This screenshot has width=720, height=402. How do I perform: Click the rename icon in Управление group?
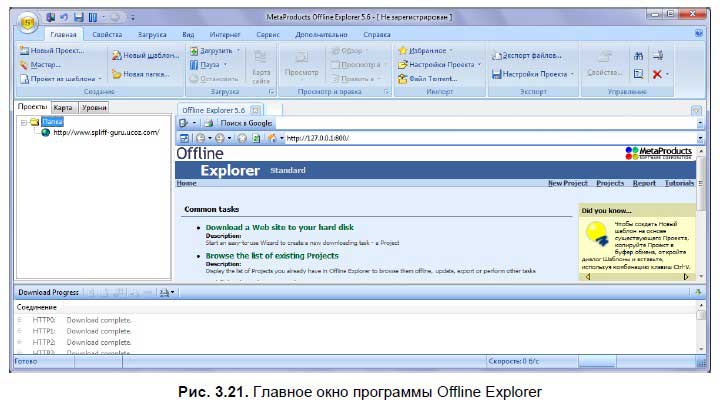pyautogui.click(x=658, y=56)
